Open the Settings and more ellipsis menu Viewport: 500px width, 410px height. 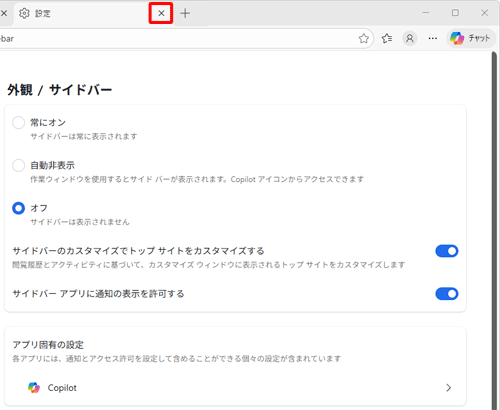tap(433, 39)
